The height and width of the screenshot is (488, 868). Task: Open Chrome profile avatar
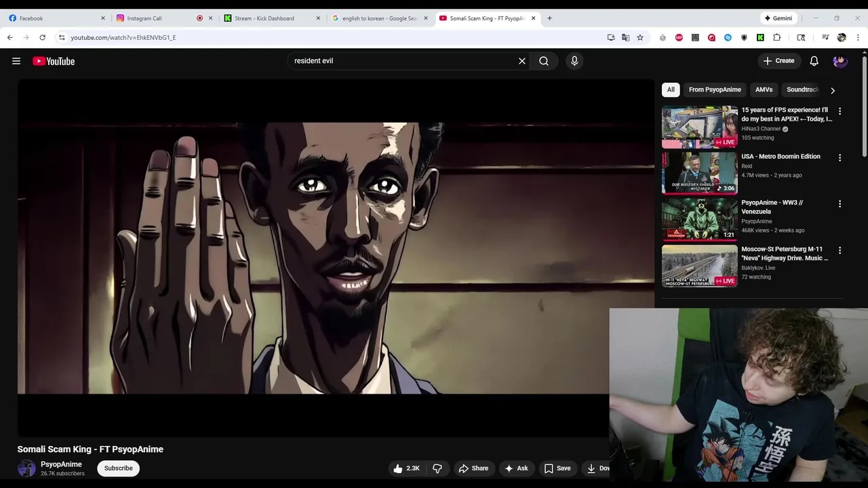[x=842, y=37]
